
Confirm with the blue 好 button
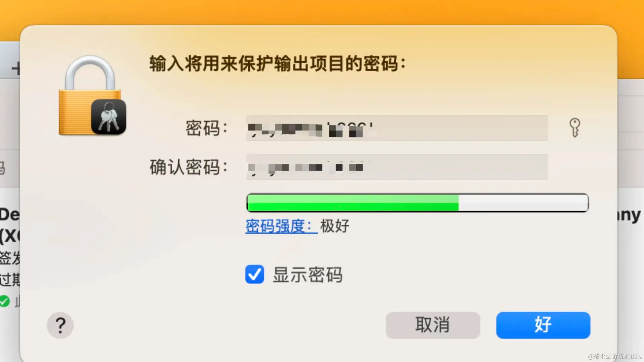[x=543, y=325]
